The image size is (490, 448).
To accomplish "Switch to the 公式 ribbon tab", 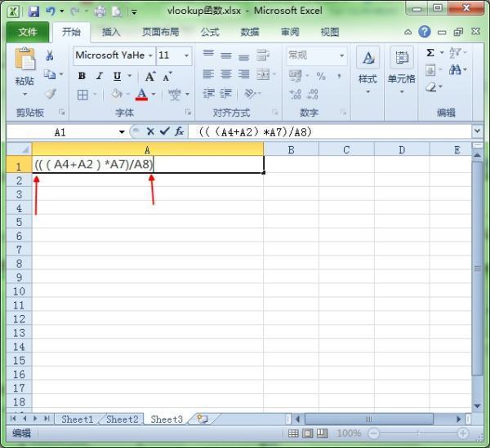I will pyautogui.click(x=210, y=32).
